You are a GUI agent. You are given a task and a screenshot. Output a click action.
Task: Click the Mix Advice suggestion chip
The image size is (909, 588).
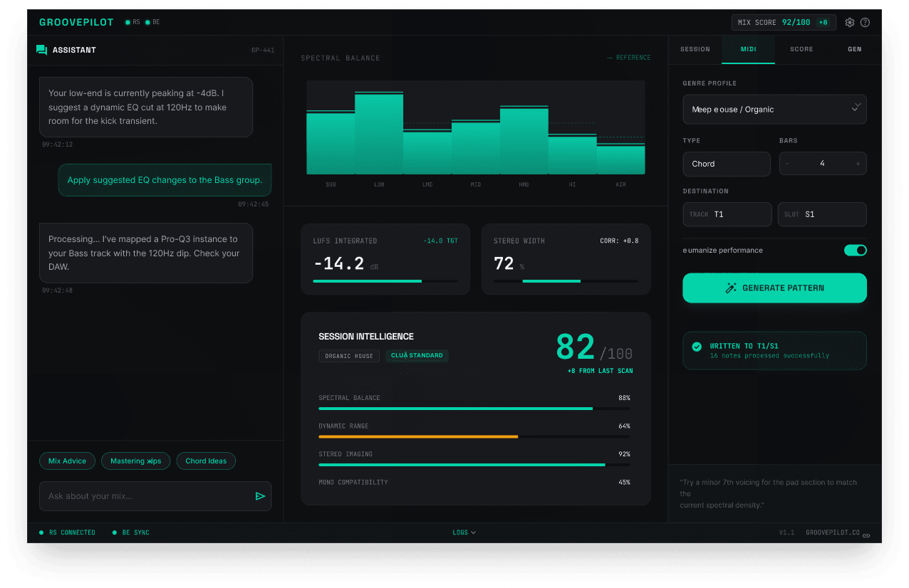click(67, 461)
